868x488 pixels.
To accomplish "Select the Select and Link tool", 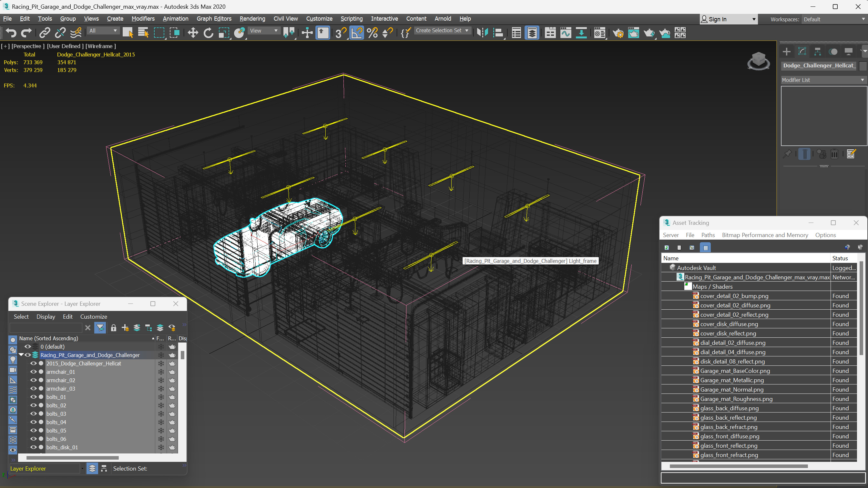I will [x=45, y=33].
